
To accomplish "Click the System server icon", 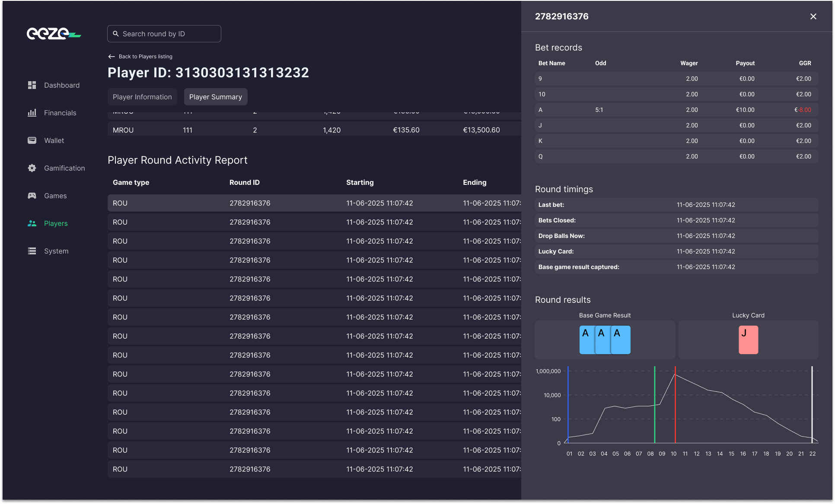I will [32, 251].
